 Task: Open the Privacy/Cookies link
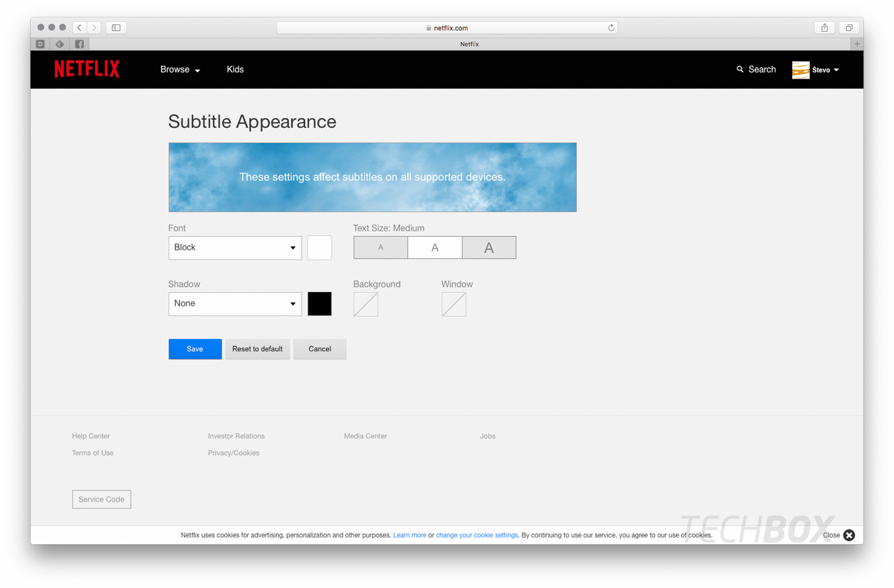234,453
